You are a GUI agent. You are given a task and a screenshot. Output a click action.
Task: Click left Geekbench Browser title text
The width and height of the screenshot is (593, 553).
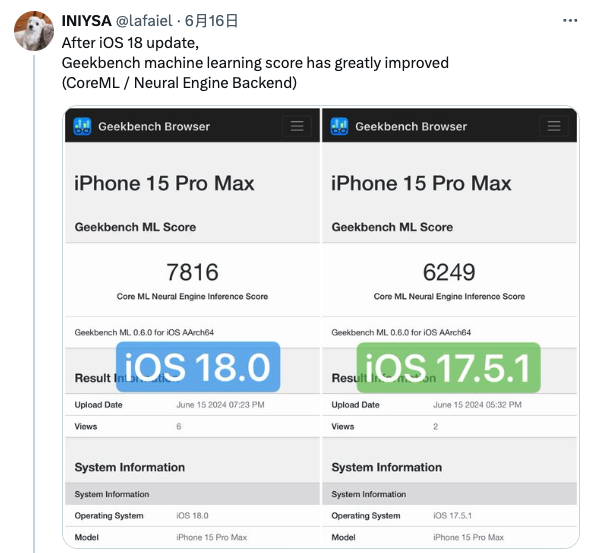[154, 126]
